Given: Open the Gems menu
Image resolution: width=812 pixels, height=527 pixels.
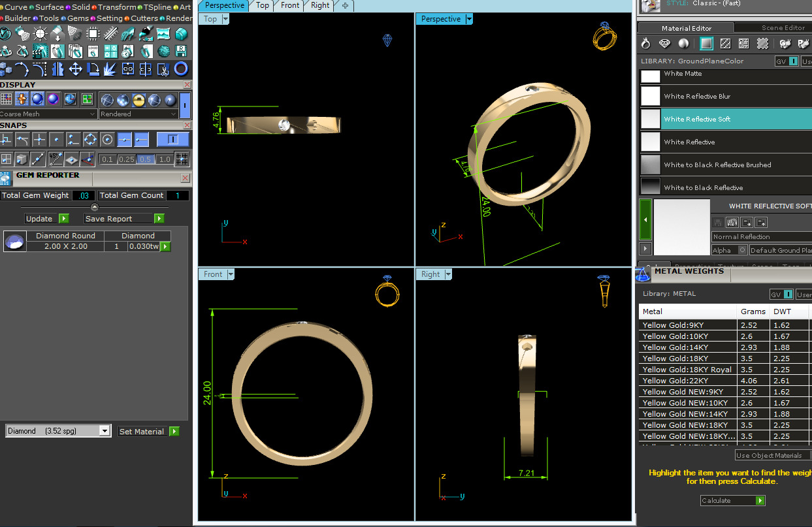Looking at the screenshot, I should tap(78, 18).
